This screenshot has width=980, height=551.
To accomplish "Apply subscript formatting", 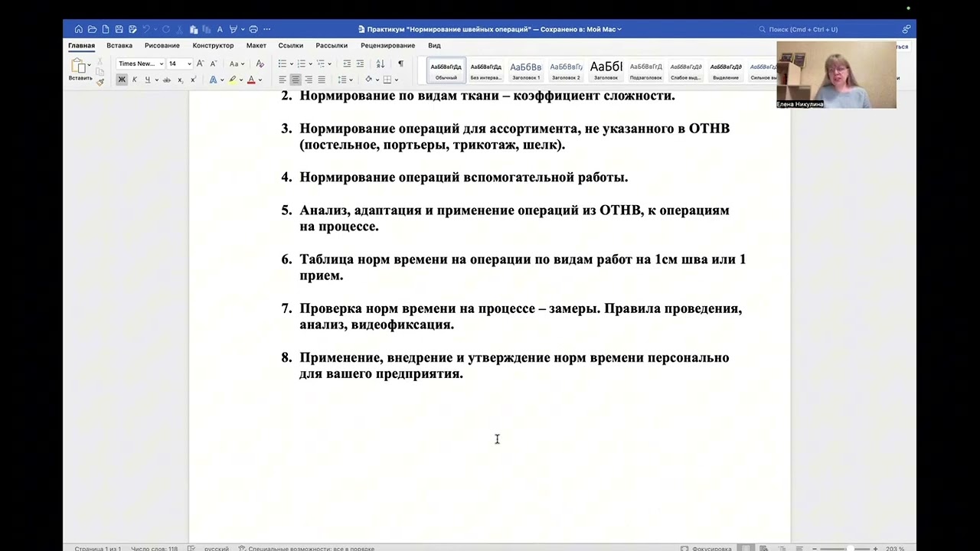I will [180, 80].
